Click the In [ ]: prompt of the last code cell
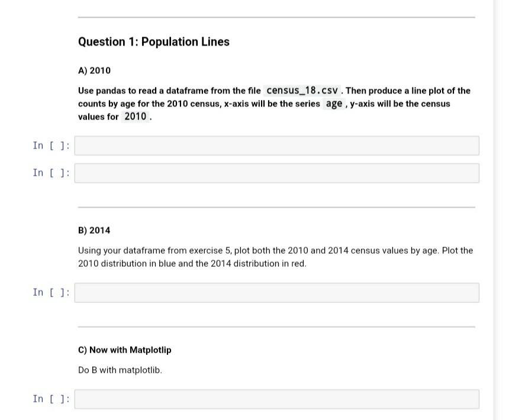 point(51,399)
